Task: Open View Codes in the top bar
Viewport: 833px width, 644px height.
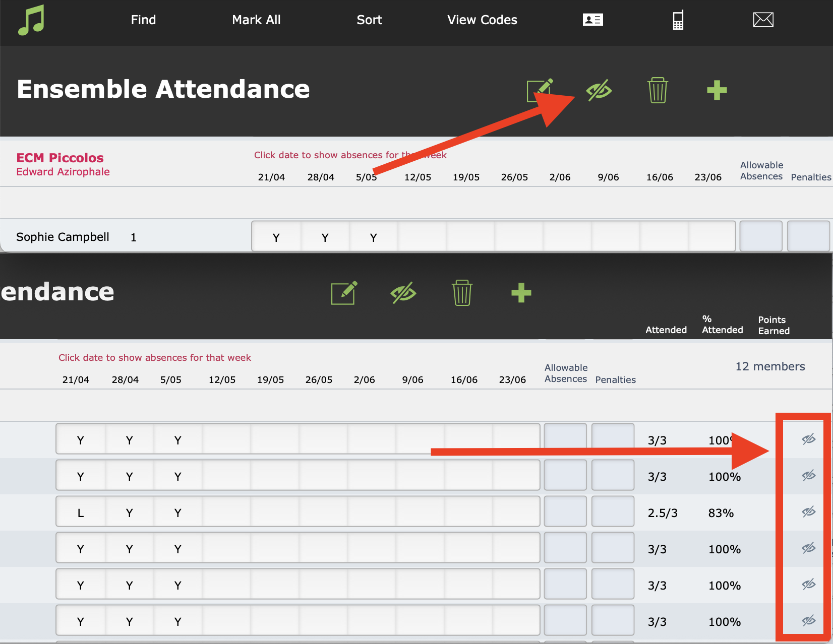Action: click(483, 20)
